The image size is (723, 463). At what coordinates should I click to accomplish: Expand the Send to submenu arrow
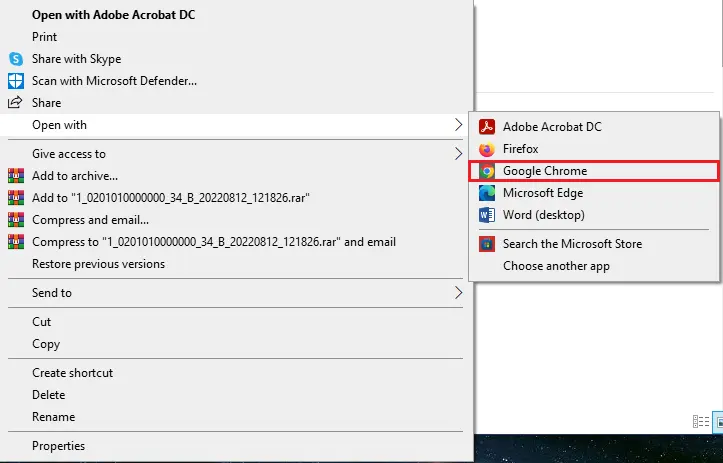[458, 293]
